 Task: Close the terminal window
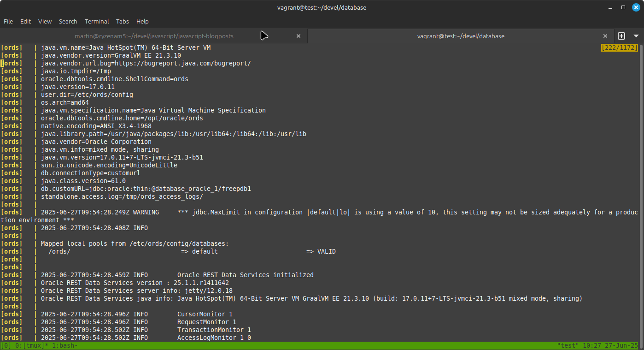pyautogui.click(x=636, y=7)
